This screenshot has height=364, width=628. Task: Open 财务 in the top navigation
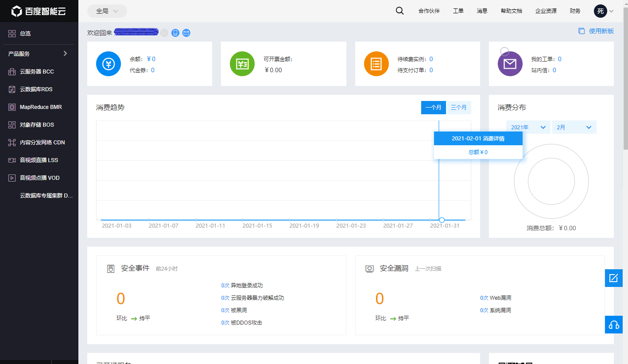click(575, 11)
